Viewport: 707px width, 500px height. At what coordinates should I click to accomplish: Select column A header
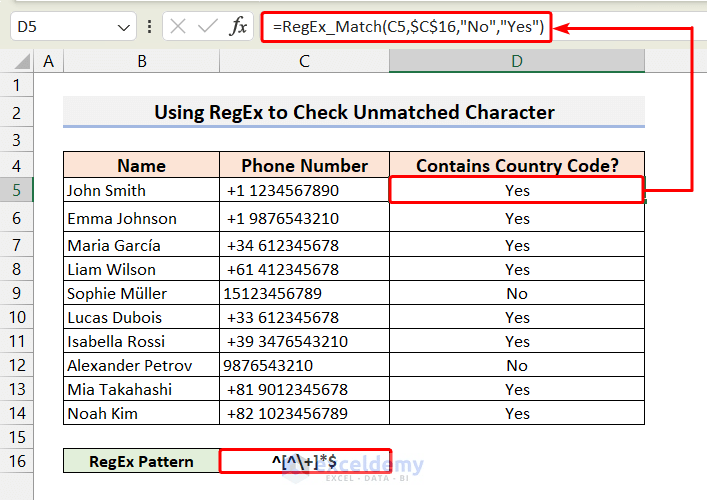(49, 61)
